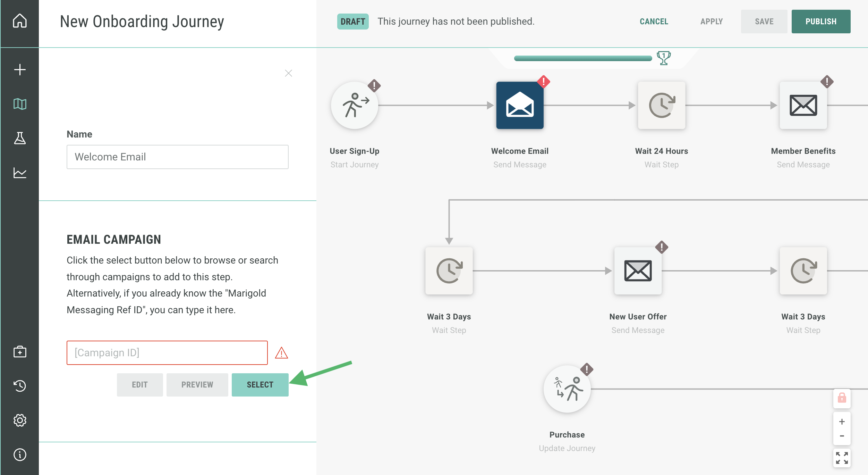Click the Campaign ID input field

[167, 353]
